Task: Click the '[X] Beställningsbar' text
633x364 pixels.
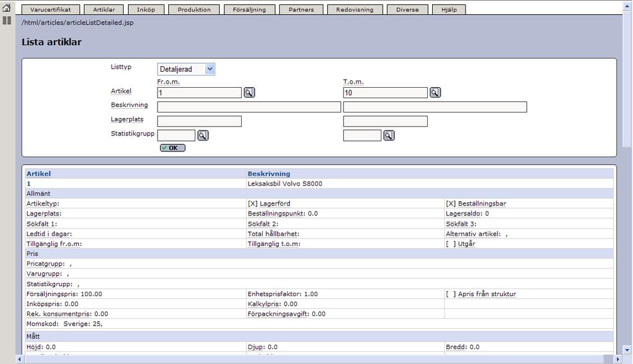Action: [475, 204]
